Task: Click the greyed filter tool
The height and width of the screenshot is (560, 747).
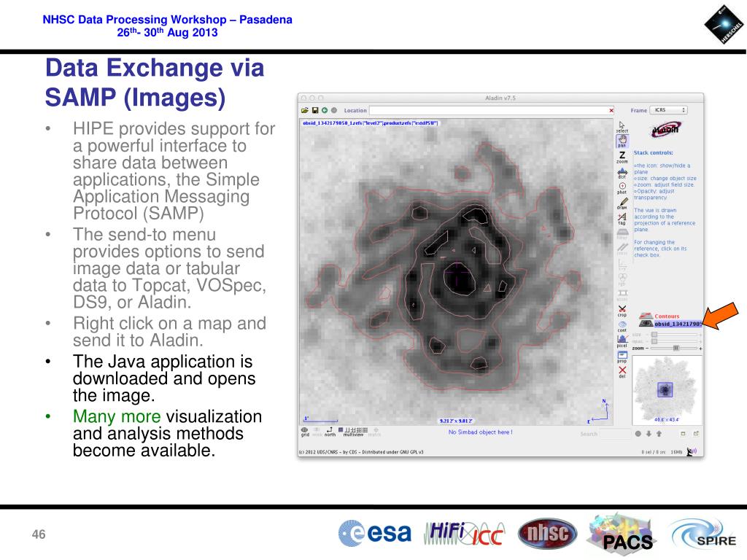Action: pyautogui.click(x=622, y=234)
